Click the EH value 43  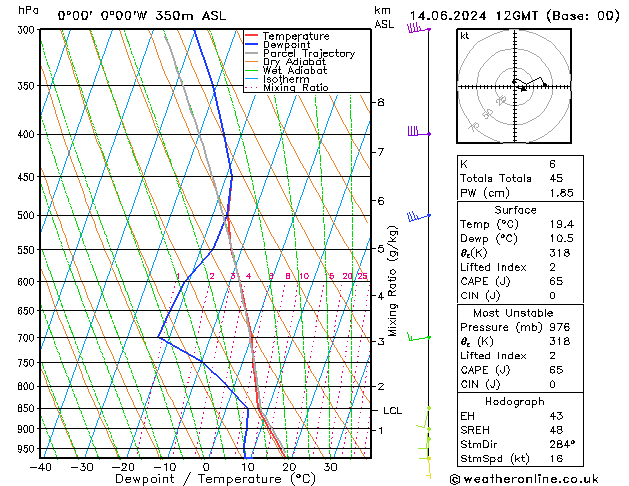coord(556,416)
